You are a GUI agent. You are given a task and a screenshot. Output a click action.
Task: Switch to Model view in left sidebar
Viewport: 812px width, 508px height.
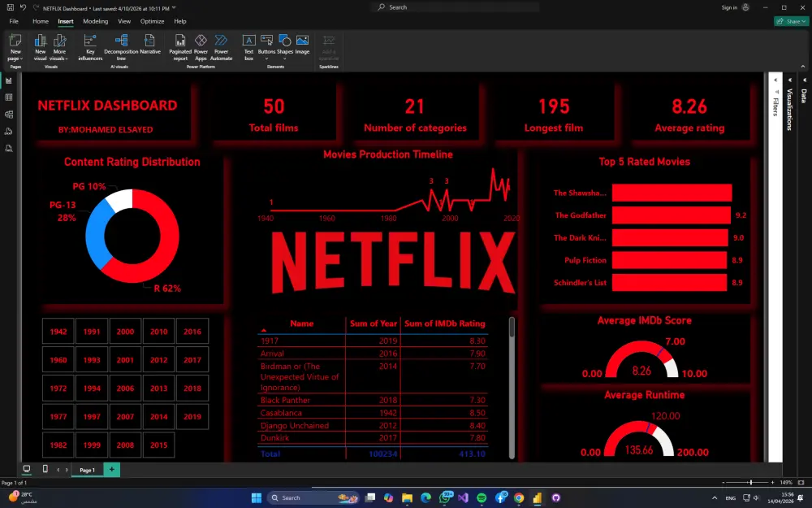point(9,114)
